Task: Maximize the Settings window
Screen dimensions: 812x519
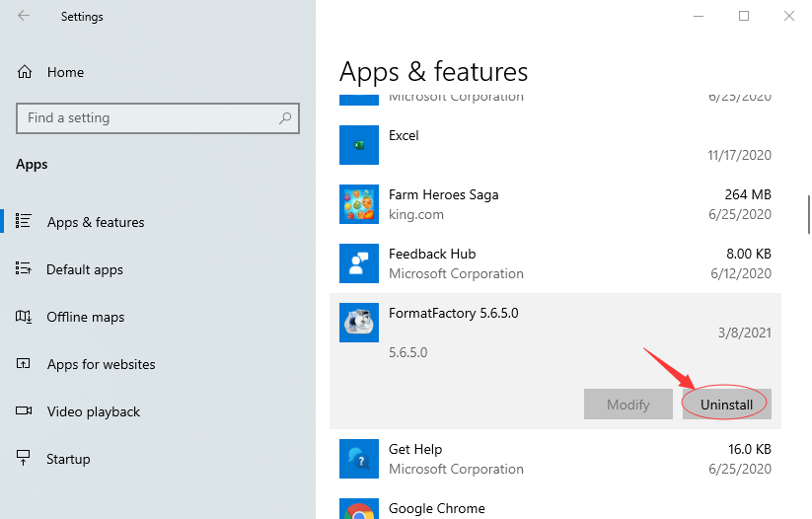Action: [x=744, y=16]
